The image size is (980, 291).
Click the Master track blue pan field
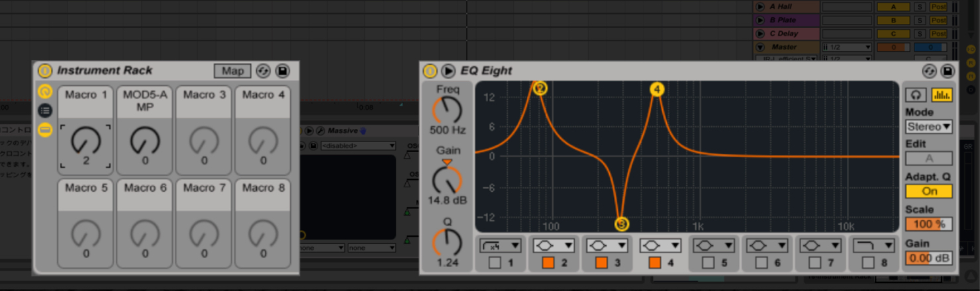click(x=930, y=47)
